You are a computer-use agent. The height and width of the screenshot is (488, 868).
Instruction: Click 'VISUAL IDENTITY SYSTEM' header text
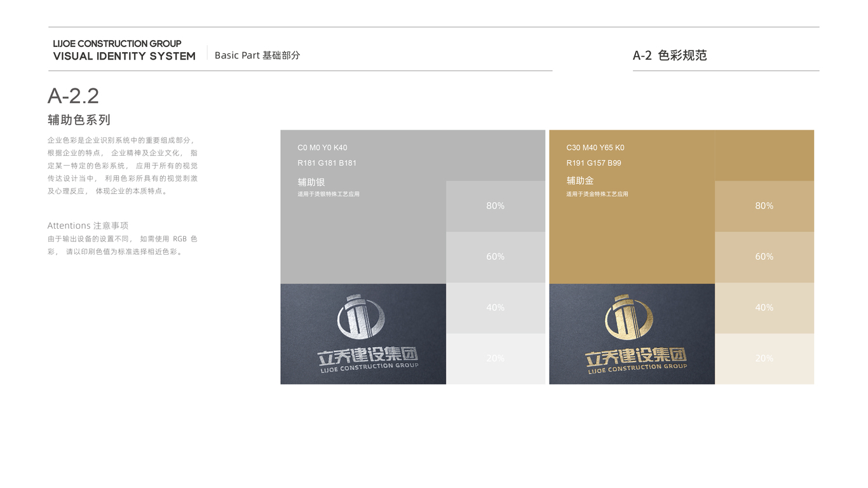(124, 56)
